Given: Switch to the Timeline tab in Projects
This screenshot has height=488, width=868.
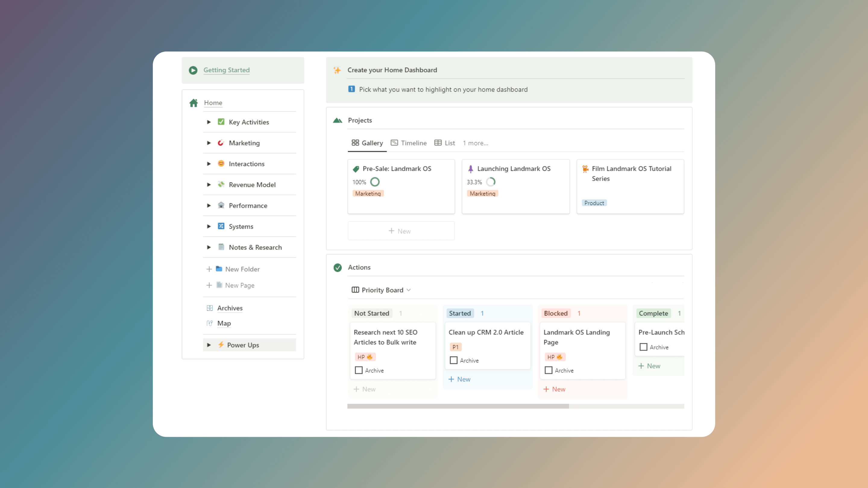Looking at the screenshot, I should [x=409, y=143].
